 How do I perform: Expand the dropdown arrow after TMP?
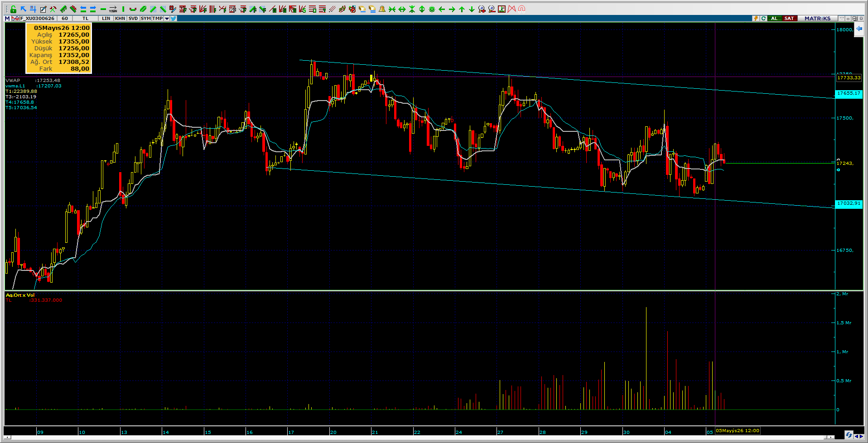point(167,19)
